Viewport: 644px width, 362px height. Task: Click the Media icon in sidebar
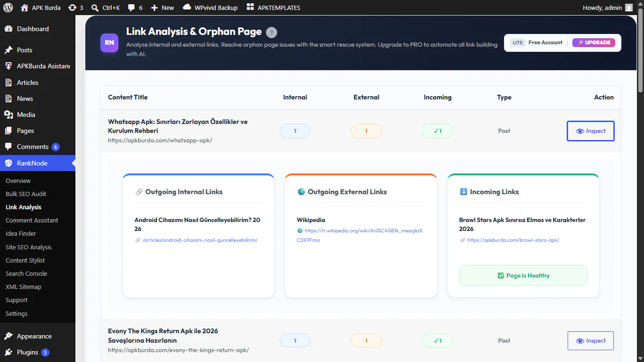point(8,115)
